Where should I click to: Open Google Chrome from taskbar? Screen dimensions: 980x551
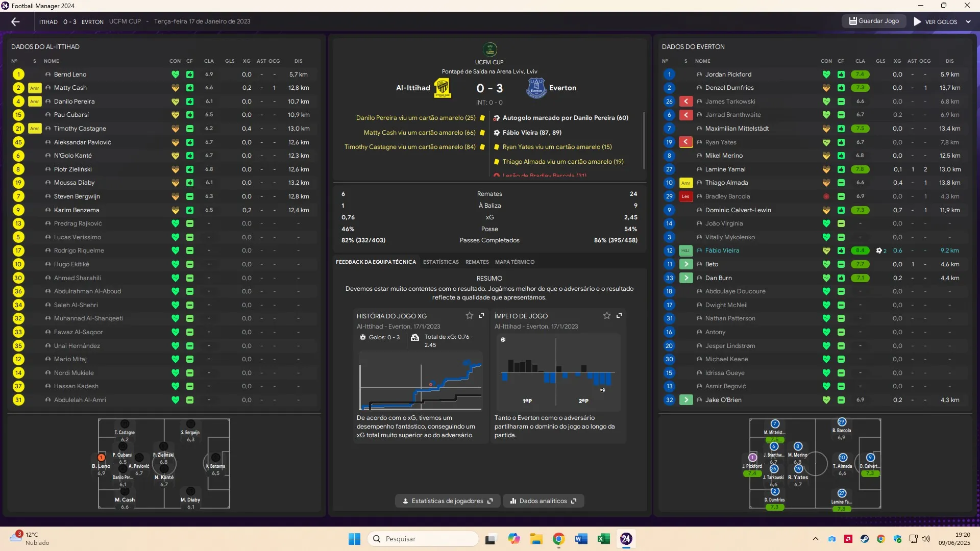(558, 539)
